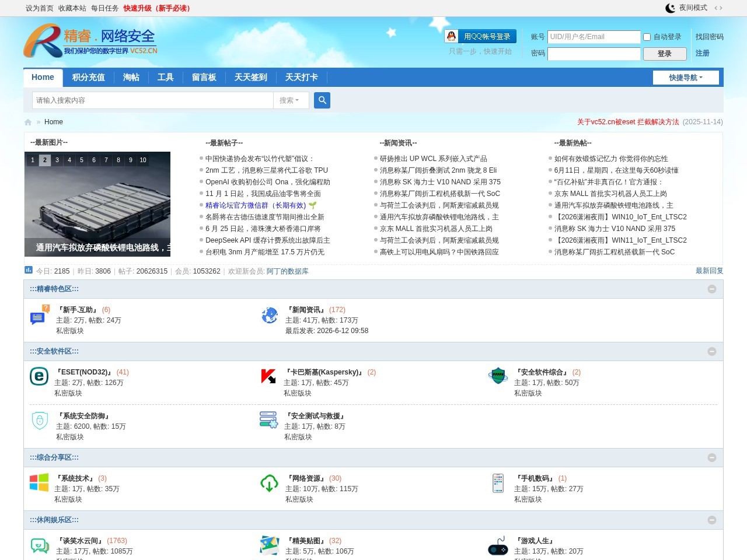Click the 收藏本站 link

click(x=72, y=8)
